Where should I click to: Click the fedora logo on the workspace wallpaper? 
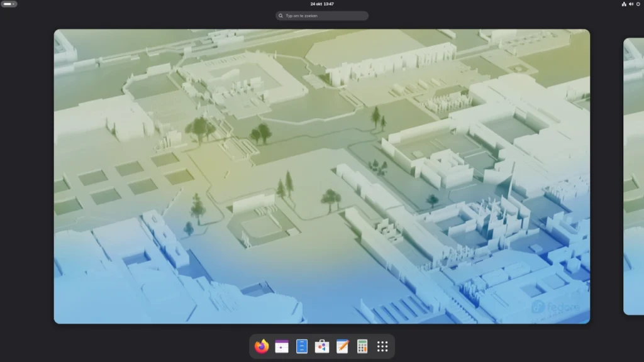(555, 307)
